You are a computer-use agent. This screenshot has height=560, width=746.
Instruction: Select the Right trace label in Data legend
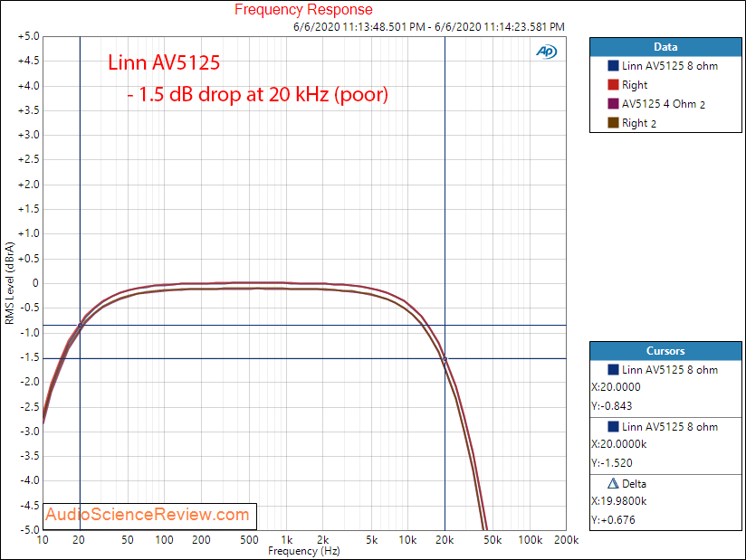635,85
